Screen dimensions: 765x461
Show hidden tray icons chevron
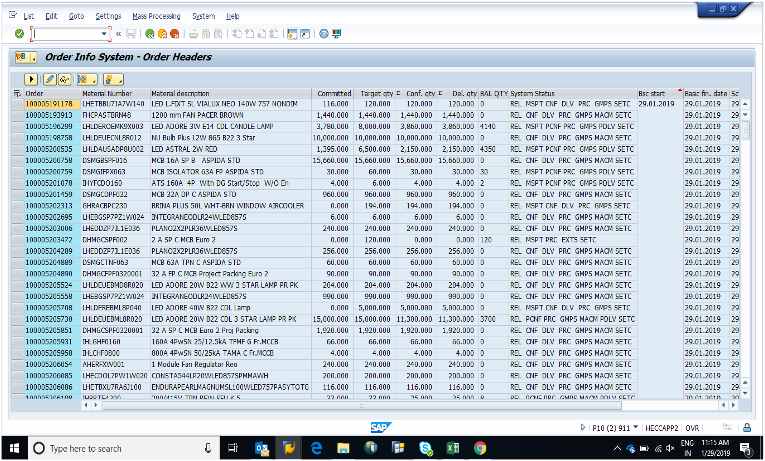(617, 448)
